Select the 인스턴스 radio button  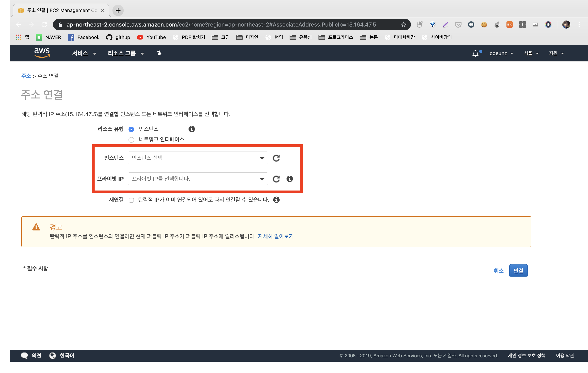[131, 129]
